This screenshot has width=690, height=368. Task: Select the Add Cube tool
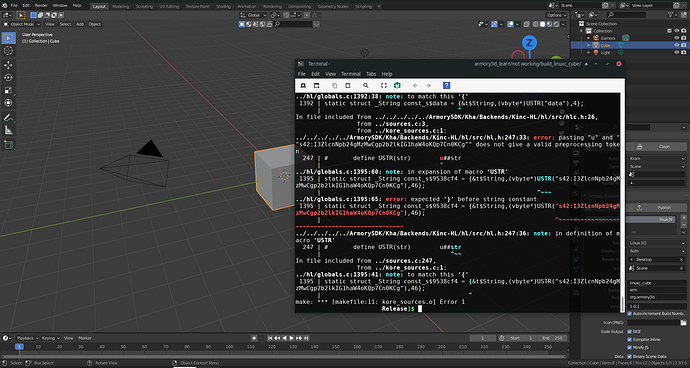[x=8, y=144]
